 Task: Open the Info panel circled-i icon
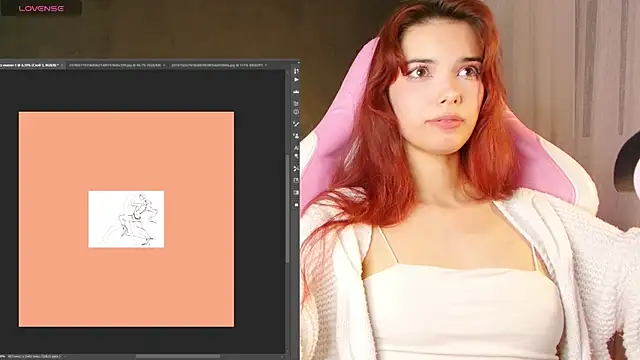(x=296, y=112)
